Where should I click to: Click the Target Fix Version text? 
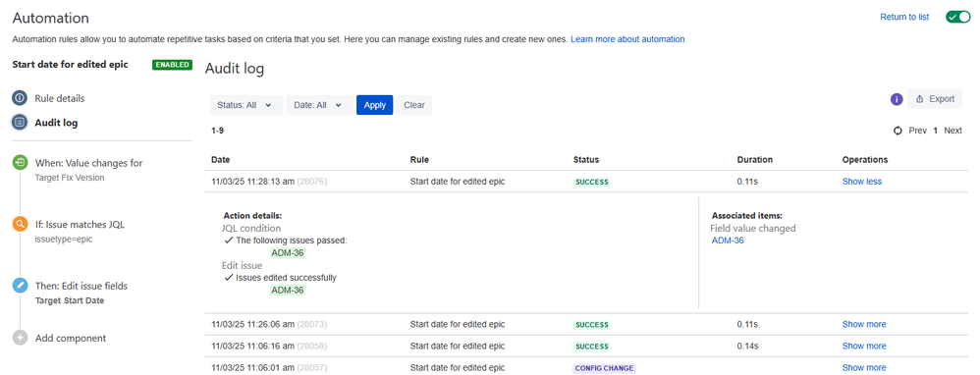coord(70,178)
